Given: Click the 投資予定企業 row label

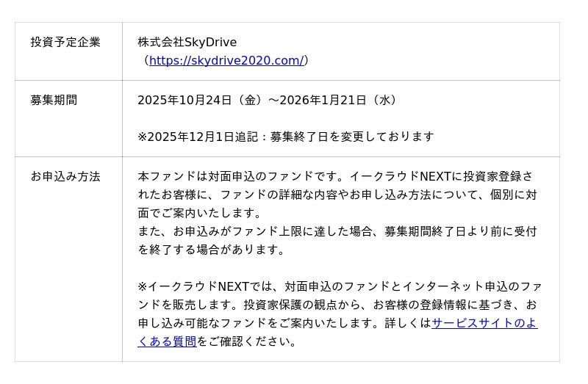Looking at the screenshot, I should (x=65, y=42).
